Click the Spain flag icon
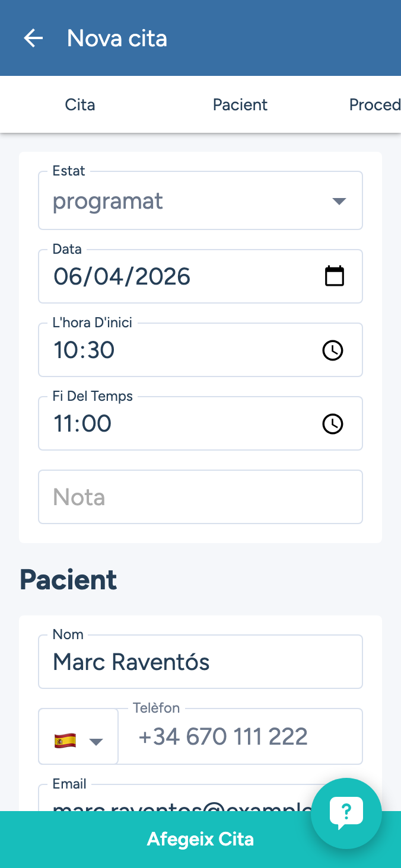This screenshot has height=868, width=401. click(65, 741)
